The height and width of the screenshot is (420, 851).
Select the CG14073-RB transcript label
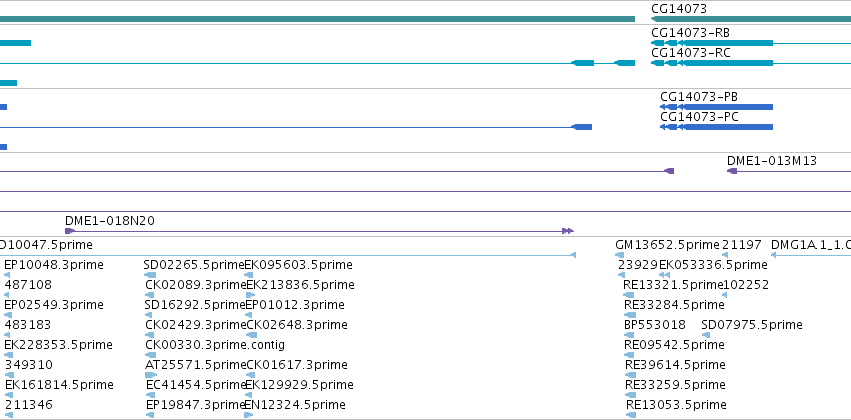click(x=690, y=33)
